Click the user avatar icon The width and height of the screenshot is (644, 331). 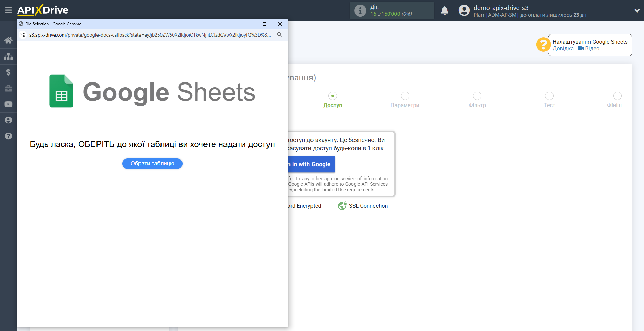coord(464,10)
